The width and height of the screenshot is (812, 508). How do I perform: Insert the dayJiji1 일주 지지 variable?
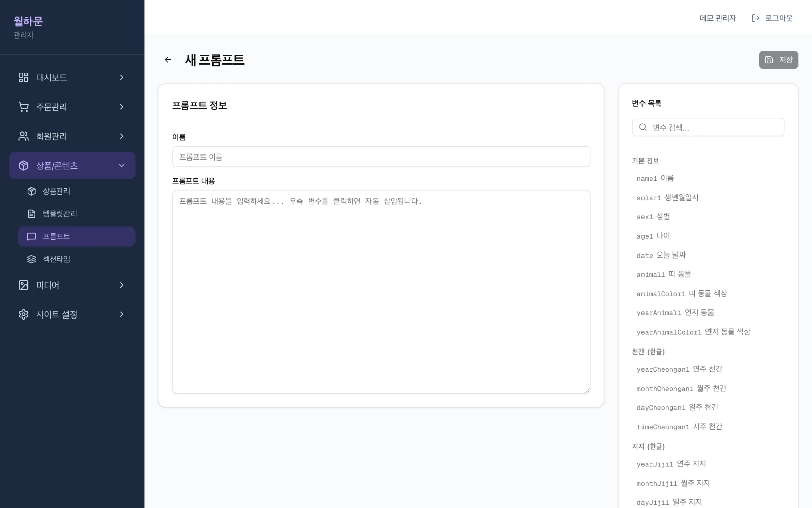(708, 502)
